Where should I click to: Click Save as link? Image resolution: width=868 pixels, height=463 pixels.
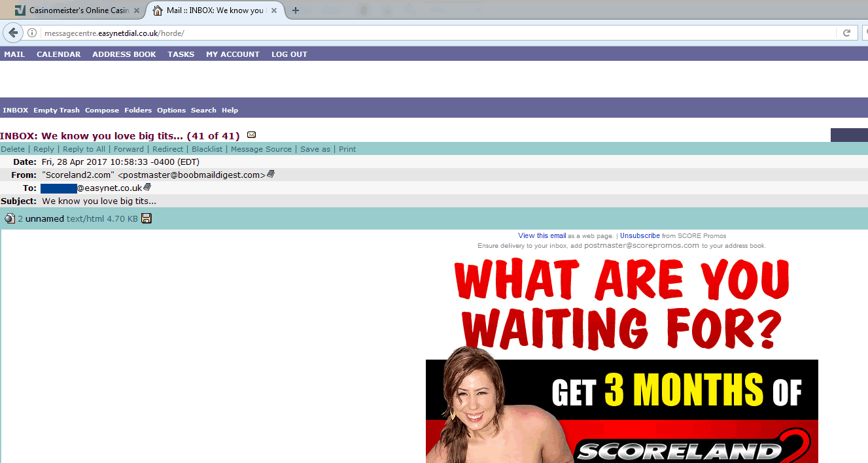(315, 149)
